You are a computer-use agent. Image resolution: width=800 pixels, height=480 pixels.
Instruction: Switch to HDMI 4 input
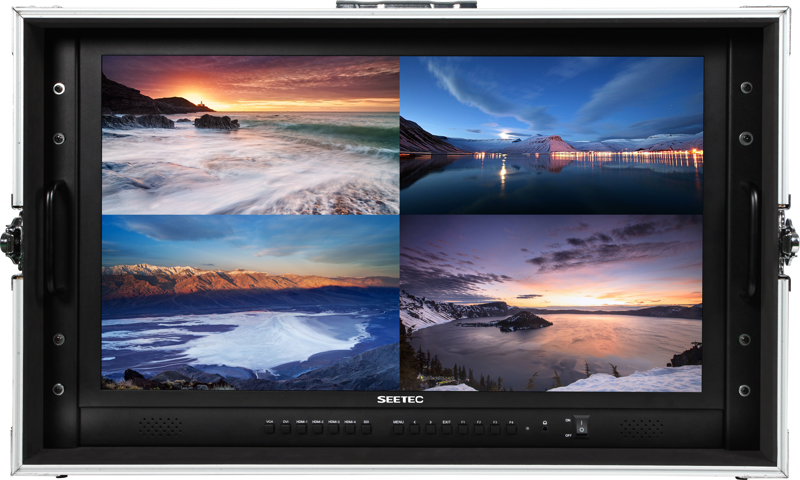point(350,428)
